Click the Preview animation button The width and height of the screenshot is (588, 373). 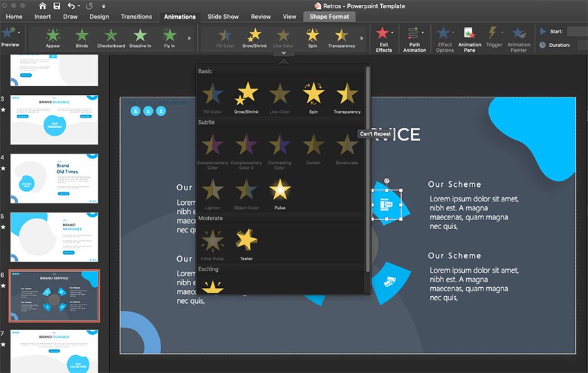pos(10,36)
